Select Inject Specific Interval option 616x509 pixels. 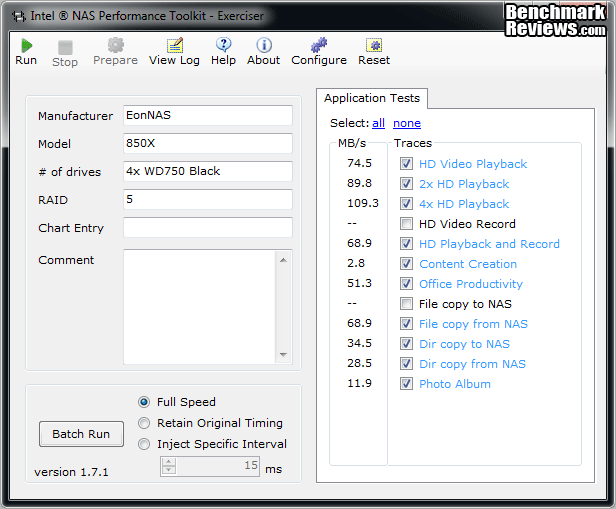coord(144,444)
